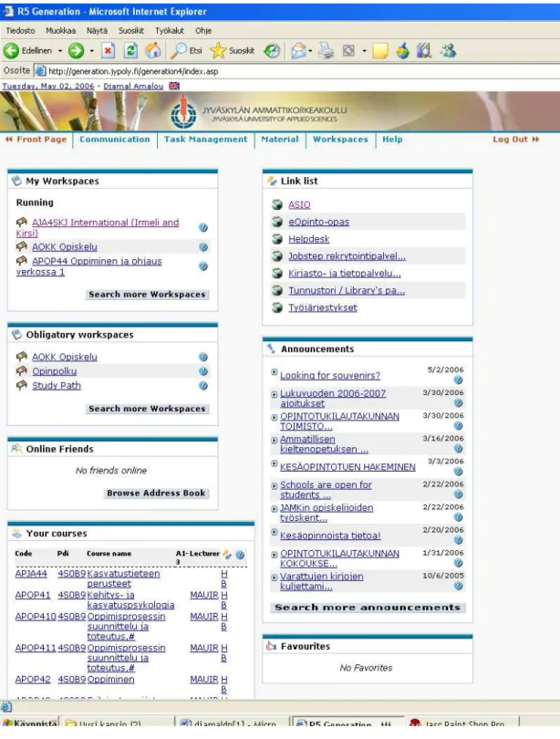Open the Forward button history dropdown arrow
The image size is (560, 739).
tap(92, 50)
